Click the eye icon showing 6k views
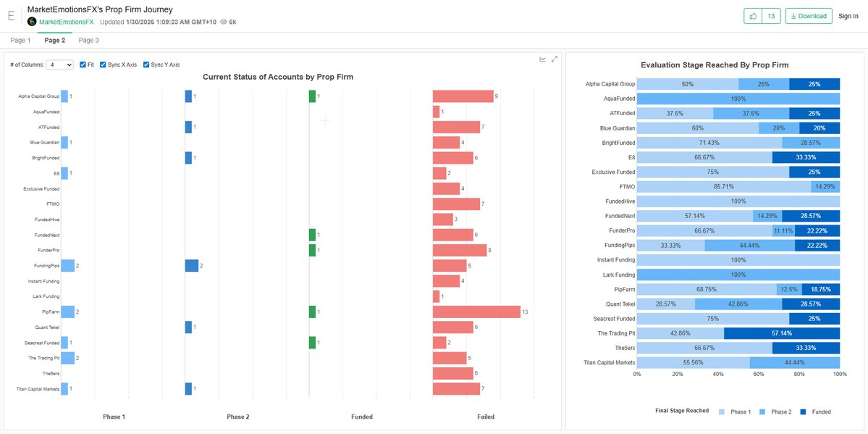The height and width of the screenshot is (434, 868). pyautogui.click(x=225, y=22)
